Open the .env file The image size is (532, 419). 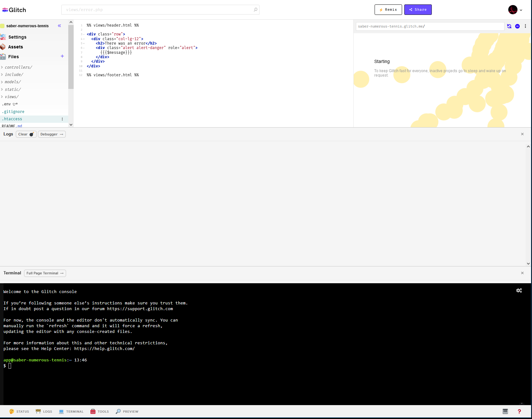coord(6,104)
